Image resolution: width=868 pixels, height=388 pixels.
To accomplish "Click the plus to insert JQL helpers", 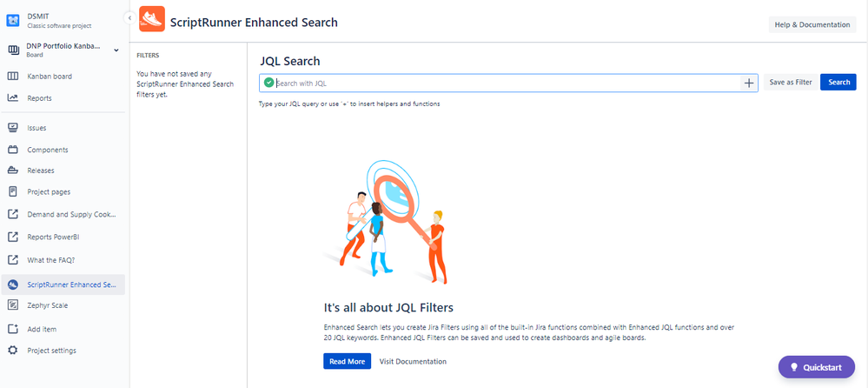I will tap(748, 84).
